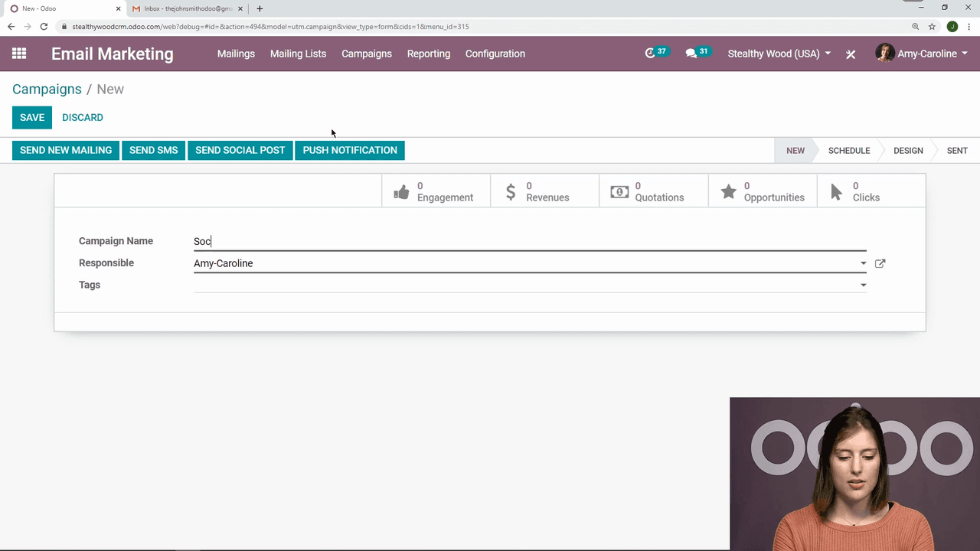Screen dimensions: 980x551
Task: Click into the Campaign Name field
Action: pos(528,241)
